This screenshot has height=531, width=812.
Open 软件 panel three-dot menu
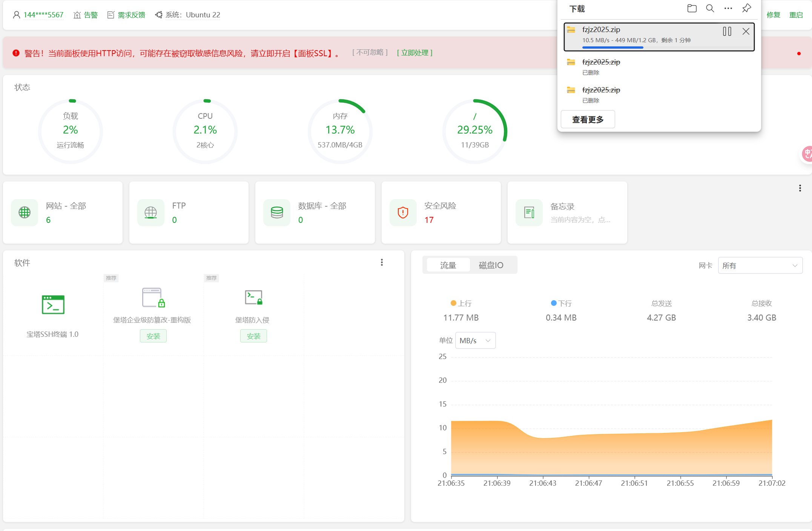[x=382, y=262]
